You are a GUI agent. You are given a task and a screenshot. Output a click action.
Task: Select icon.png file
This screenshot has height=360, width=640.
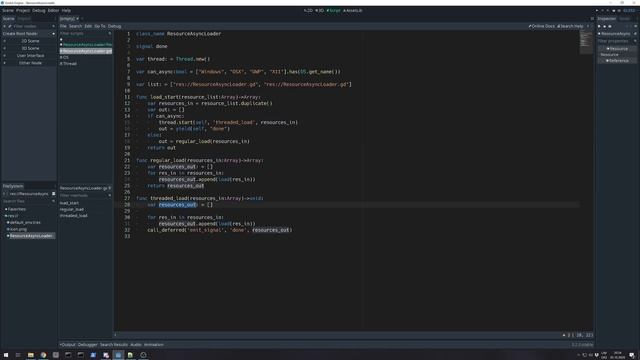(x=17, y=229)
